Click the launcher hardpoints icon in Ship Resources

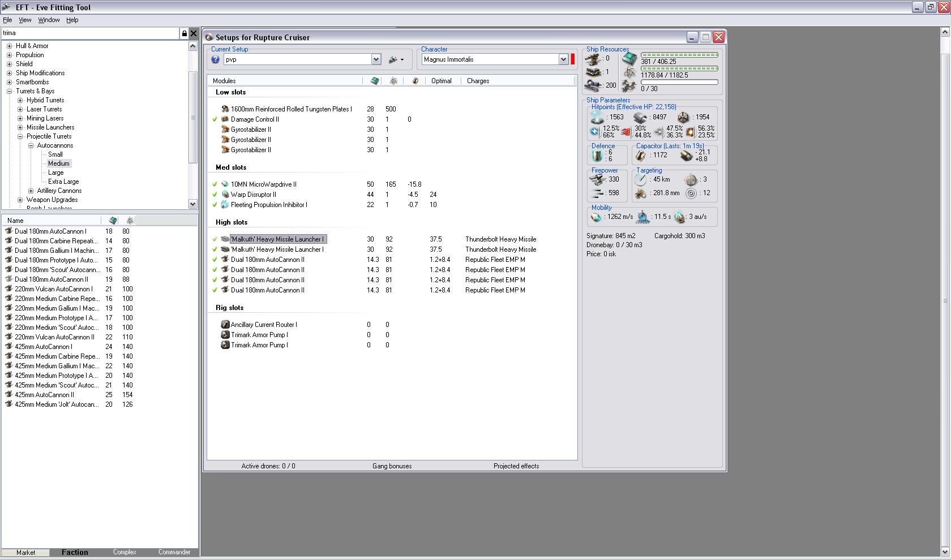(593, 72)
